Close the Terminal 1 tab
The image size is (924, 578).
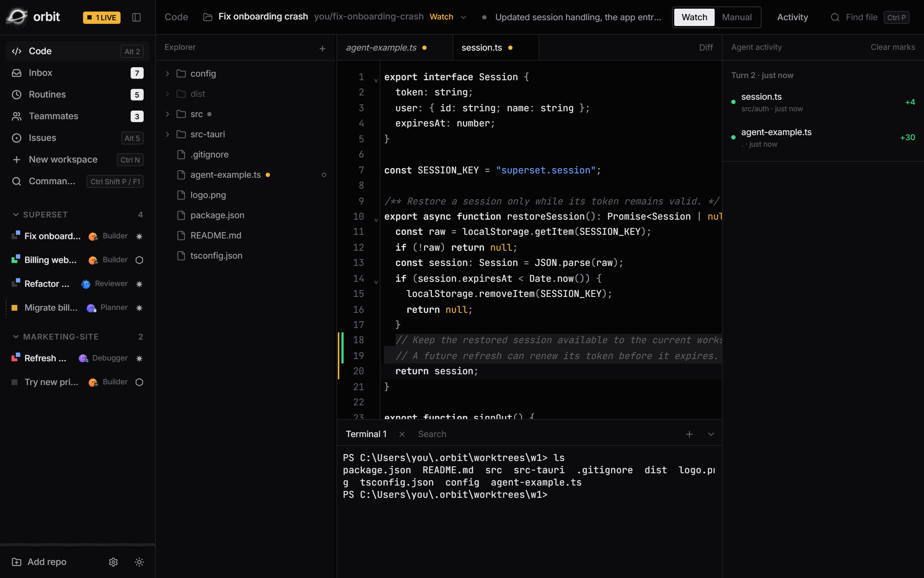point(402,434)
